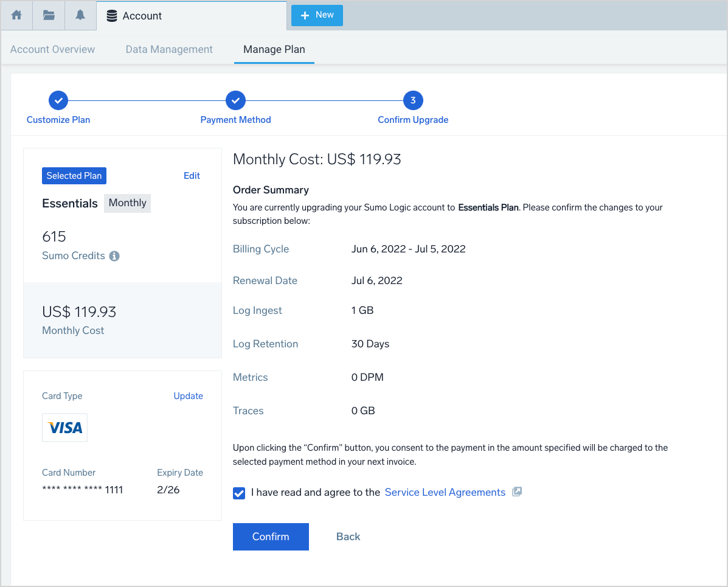Open the Service Level Agreements link
The height and width of the screenshot is (587, 728).
(445, 493)
